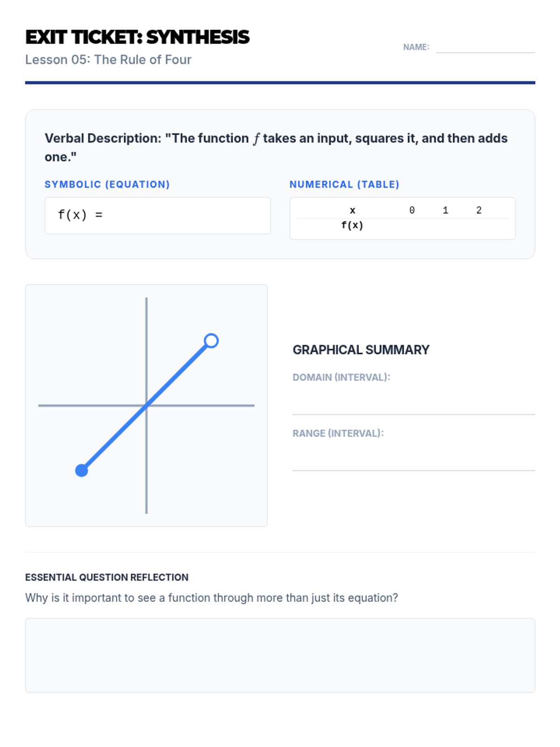Click inside the reflection answer box

(x=280, y=655)
